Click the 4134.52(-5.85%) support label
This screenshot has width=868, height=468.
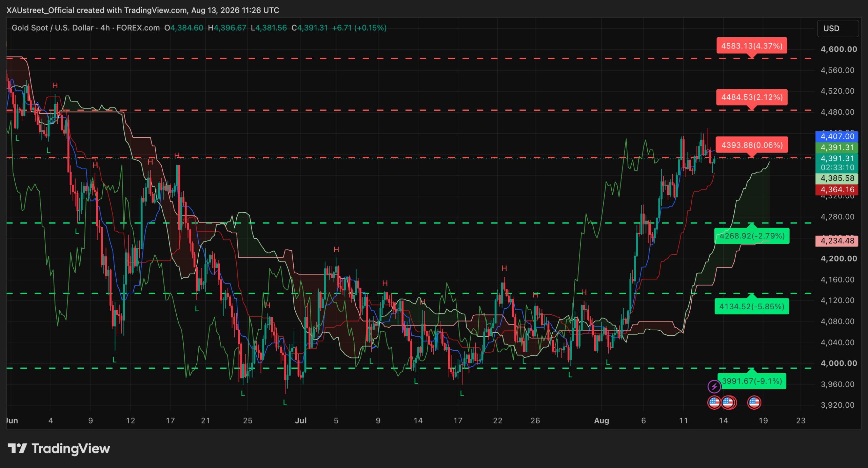point(752,307)
